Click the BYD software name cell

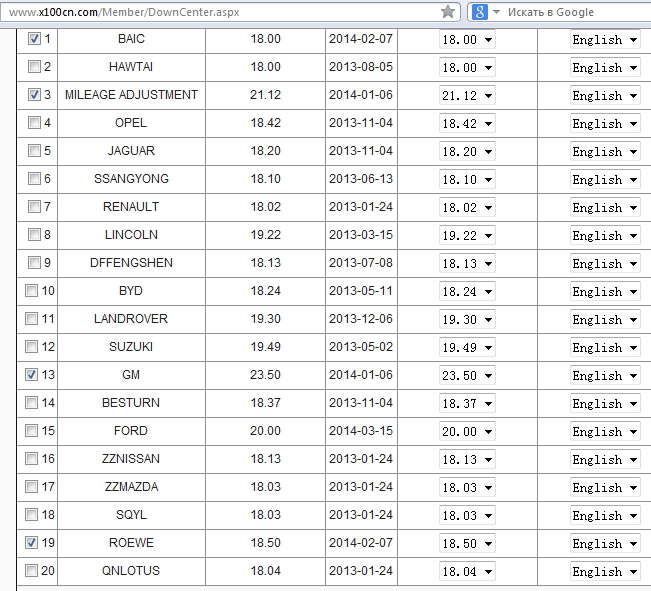click(x=131, y=291)
